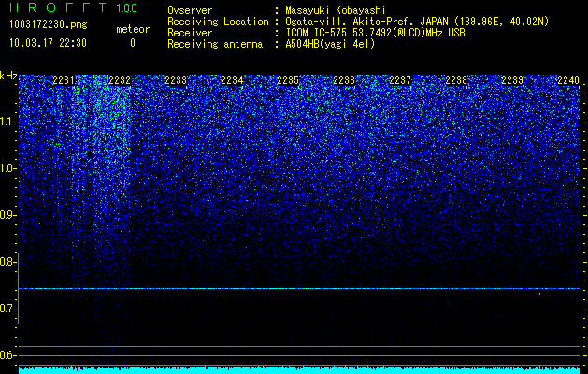The width and height of the screenshot is (588, 374).
Task: Click the 0.9 kHz axis label
Action: [7, 215]
